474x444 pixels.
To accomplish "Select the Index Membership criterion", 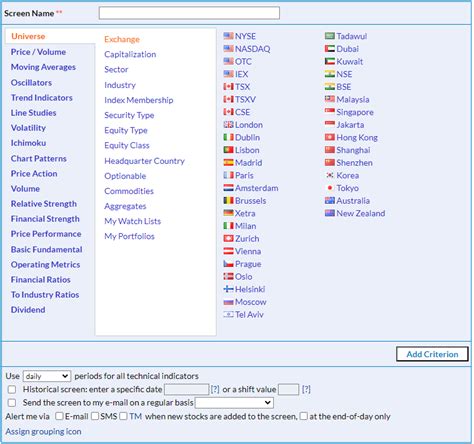I will click(139, 100).
